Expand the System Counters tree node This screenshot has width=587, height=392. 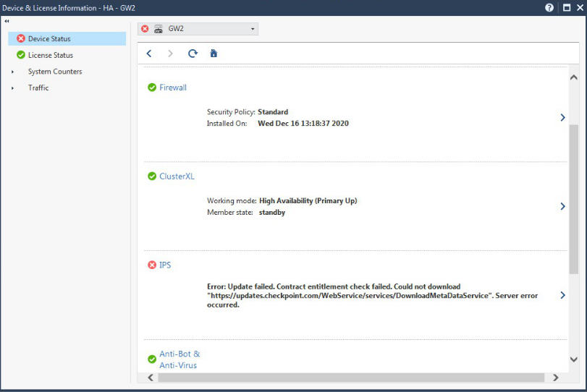tap(12, 72)
